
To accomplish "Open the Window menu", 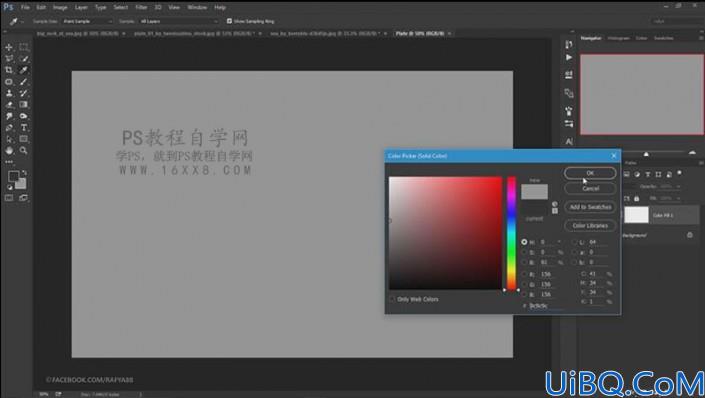I will click(x=197, y=7).
